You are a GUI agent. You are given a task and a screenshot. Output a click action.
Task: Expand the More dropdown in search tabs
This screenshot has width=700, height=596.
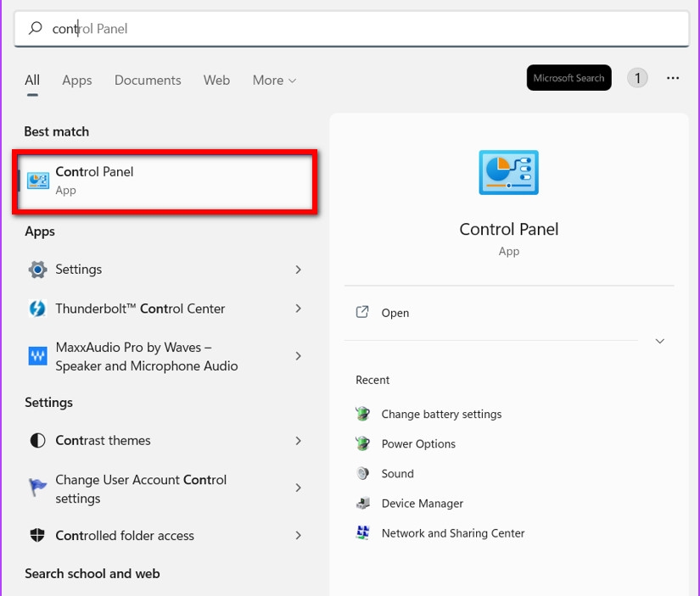pyautogui.click(x=273, y=80)
